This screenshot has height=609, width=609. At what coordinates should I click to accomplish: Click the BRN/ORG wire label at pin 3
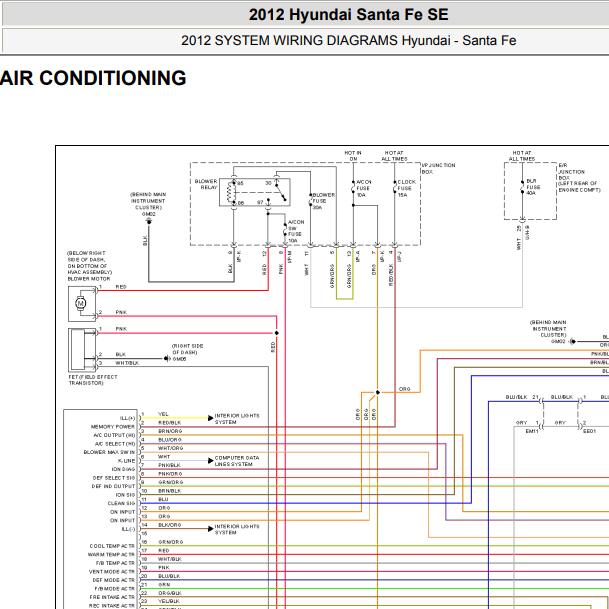point(170,431)
